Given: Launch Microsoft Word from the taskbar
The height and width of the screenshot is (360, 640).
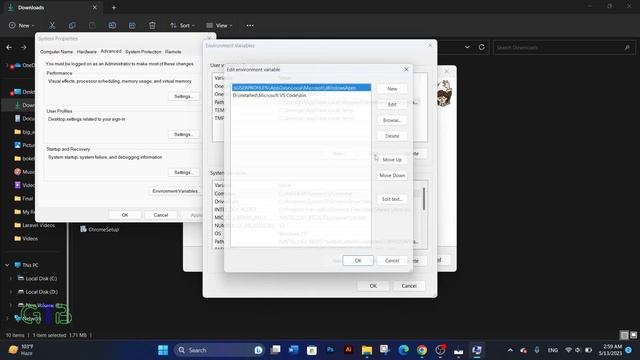Looking at the screenshot, I should [x=293, y=350].
